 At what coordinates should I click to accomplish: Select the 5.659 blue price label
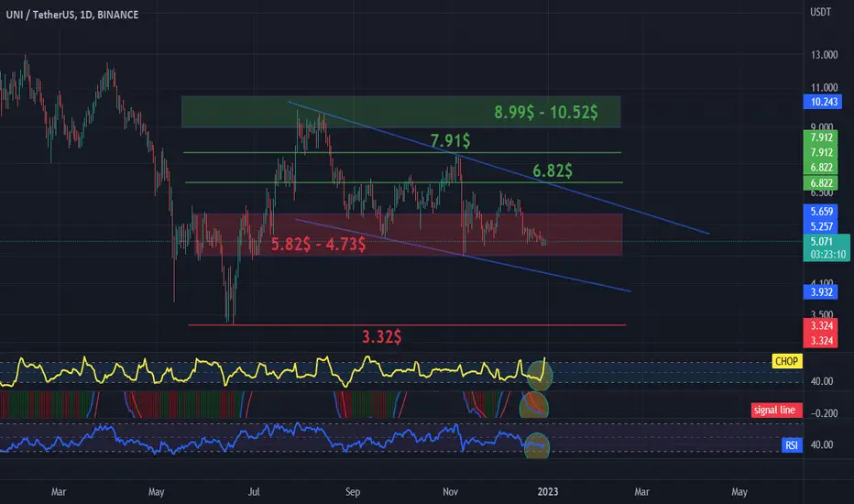coord(821,212)
